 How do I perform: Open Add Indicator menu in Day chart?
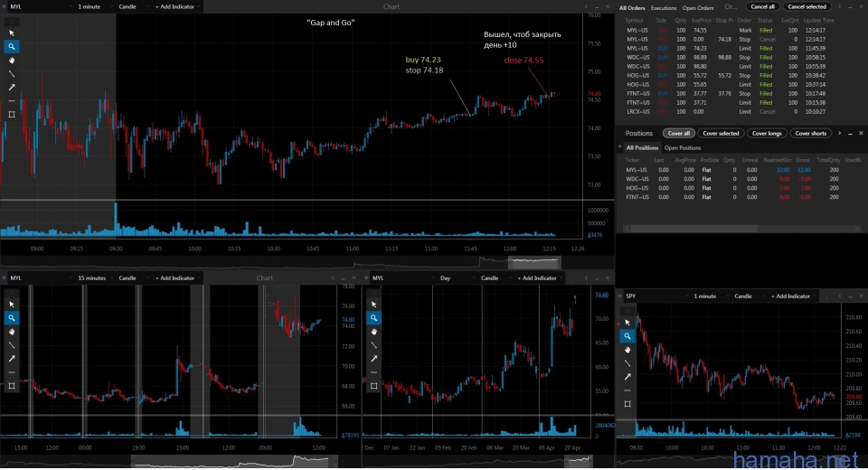point(539,277)
